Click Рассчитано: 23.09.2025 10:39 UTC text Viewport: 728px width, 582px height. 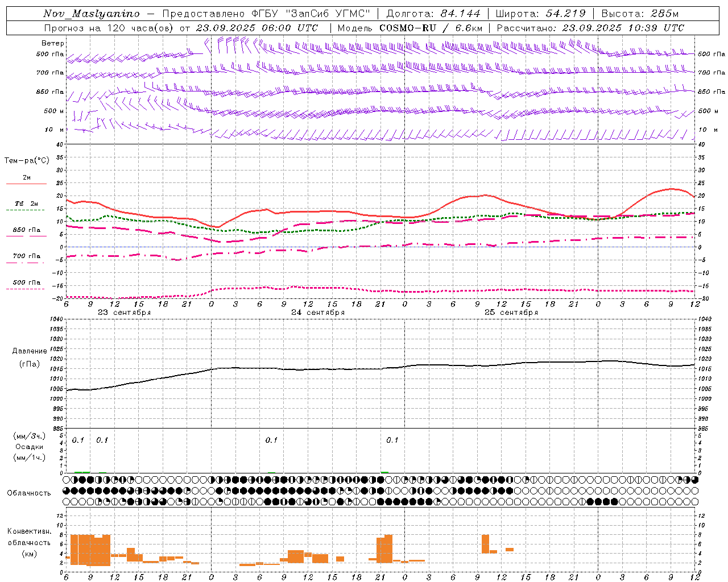point(590,28)
